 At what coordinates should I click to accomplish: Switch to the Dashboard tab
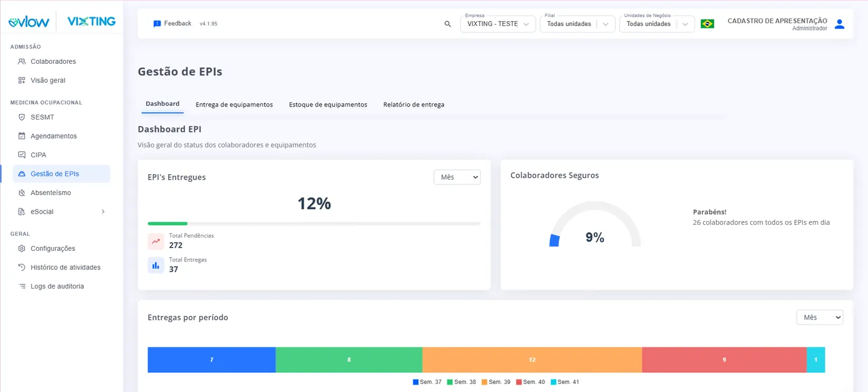pyautogui.click(x=162, y=104)
